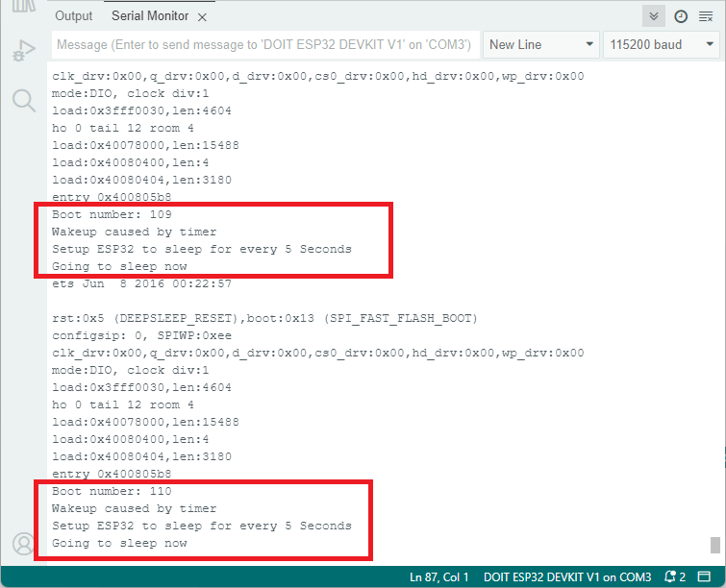This screenshot has width=726, height=588.
Task: Switch to the Output tab
Action: coord(74,16)
